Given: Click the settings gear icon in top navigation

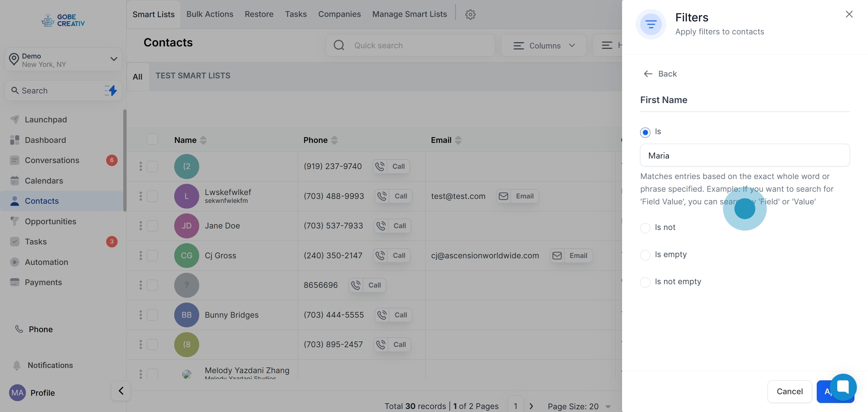Looking at the screenshot, I should click(x=470, y=14).
